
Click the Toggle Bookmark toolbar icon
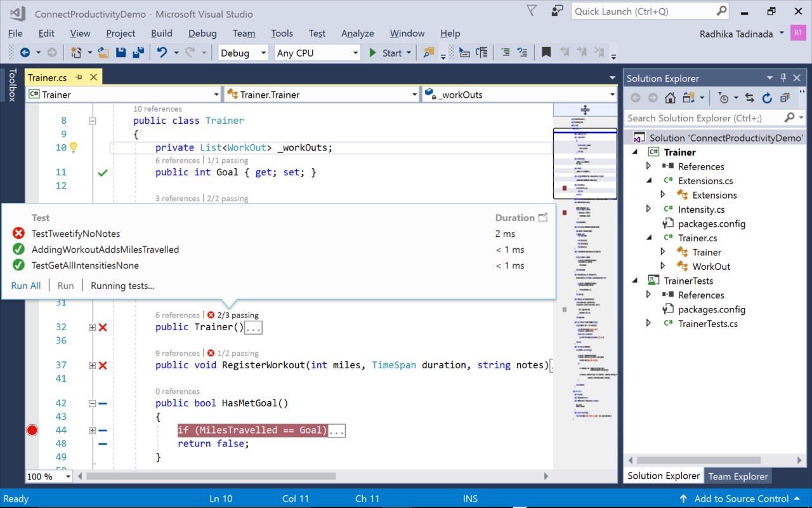(x=546, y=52)
